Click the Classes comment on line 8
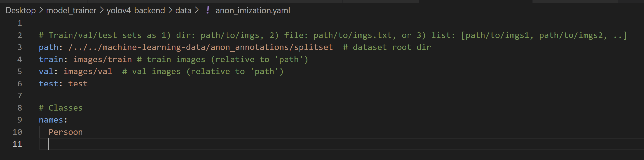 pyautogui.click(x=60, y=108)
